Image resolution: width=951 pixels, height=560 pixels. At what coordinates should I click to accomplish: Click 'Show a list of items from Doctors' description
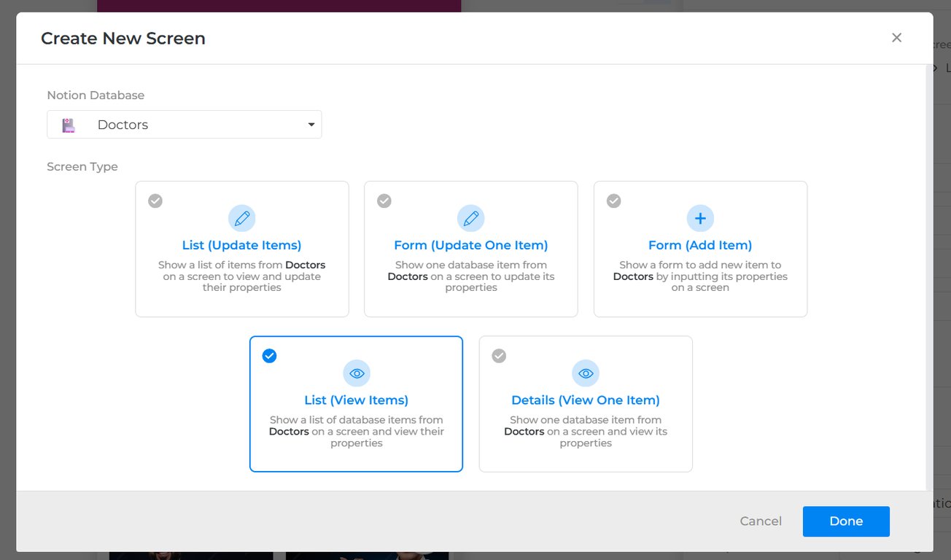coord(242,276)
